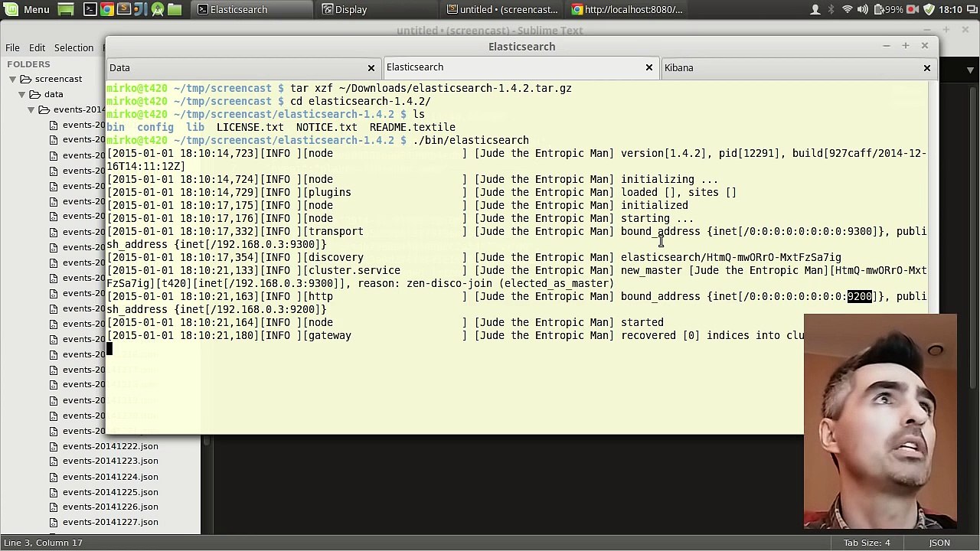Open the Edit menu in Sublime Text
Screen dimensions: 980x551
click(x=37, y=47)
